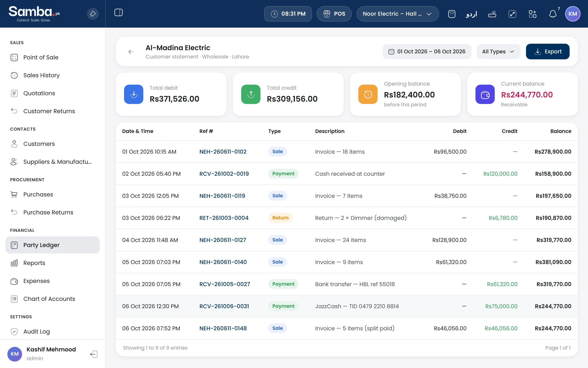Click 'JazzCash — TID 0479 2210 8814' description

click(357, 306)
